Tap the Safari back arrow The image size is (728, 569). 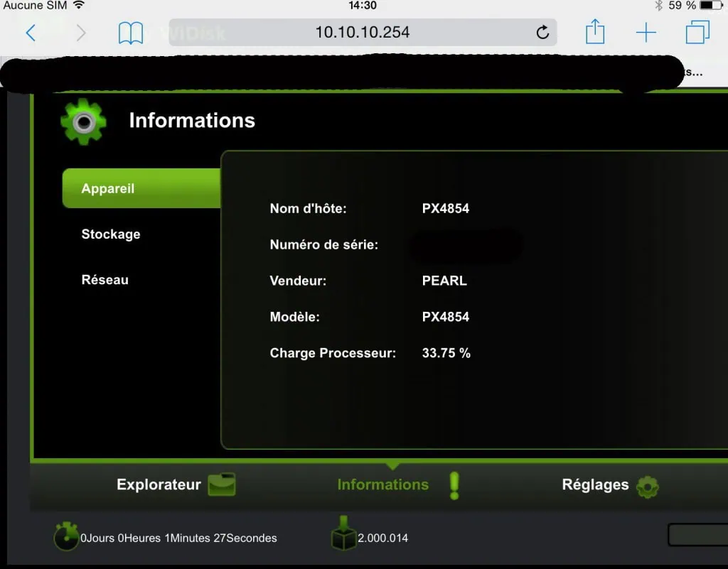tap(31, 33)
